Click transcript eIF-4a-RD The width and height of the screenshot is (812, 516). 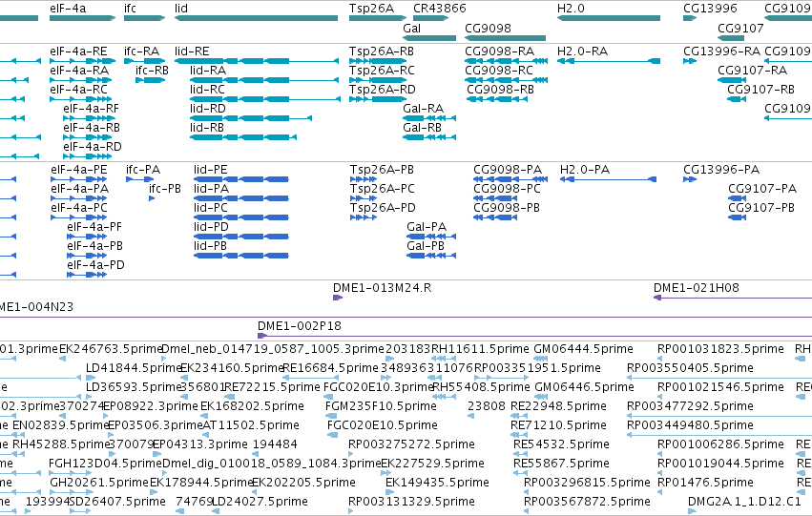(87, 156)
